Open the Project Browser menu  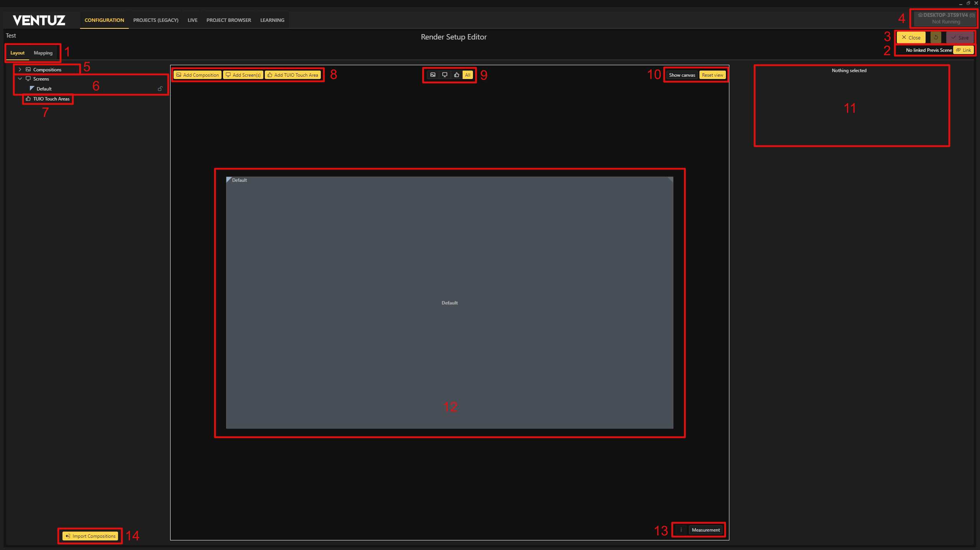228,20
